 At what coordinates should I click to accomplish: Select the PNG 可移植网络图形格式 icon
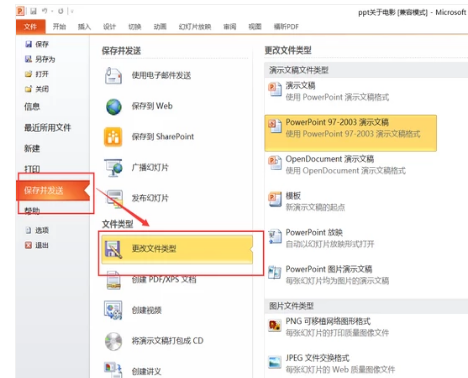(275, 325)
